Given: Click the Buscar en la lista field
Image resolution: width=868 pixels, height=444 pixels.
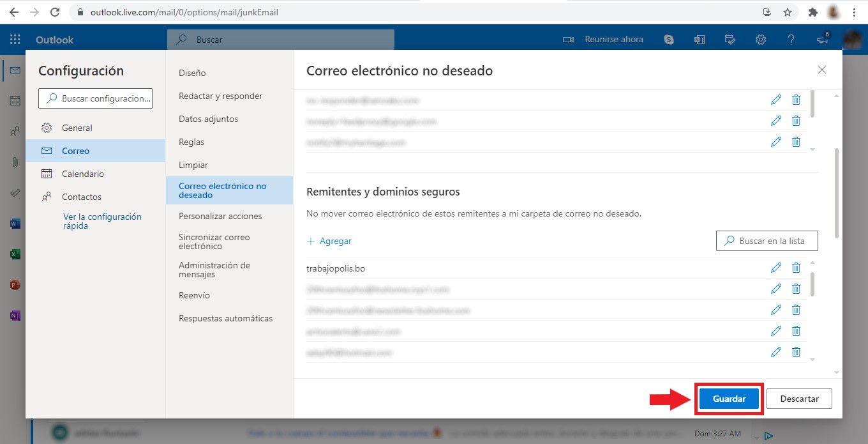Looking at the screenshot, I should (x=767, y=241).
